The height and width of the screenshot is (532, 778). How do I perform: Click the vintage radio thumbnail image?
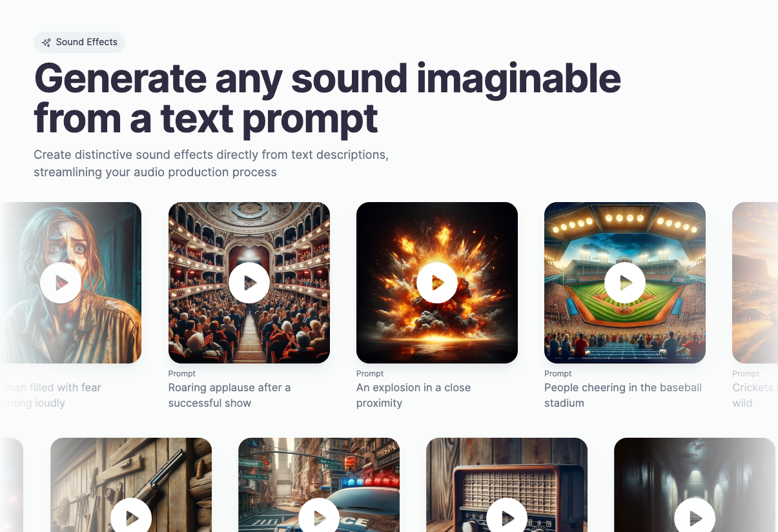pyautogui.click(x=507, y=485)
